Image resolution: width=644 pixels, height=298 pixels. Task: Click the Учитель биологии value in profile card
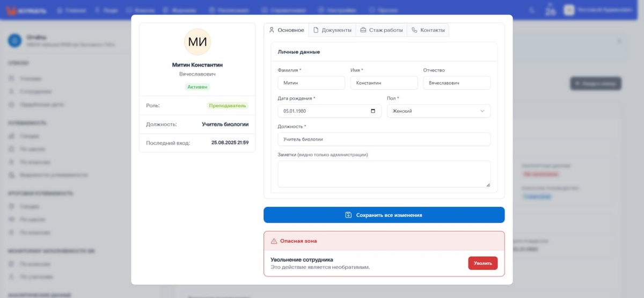[x=225, y=124]
